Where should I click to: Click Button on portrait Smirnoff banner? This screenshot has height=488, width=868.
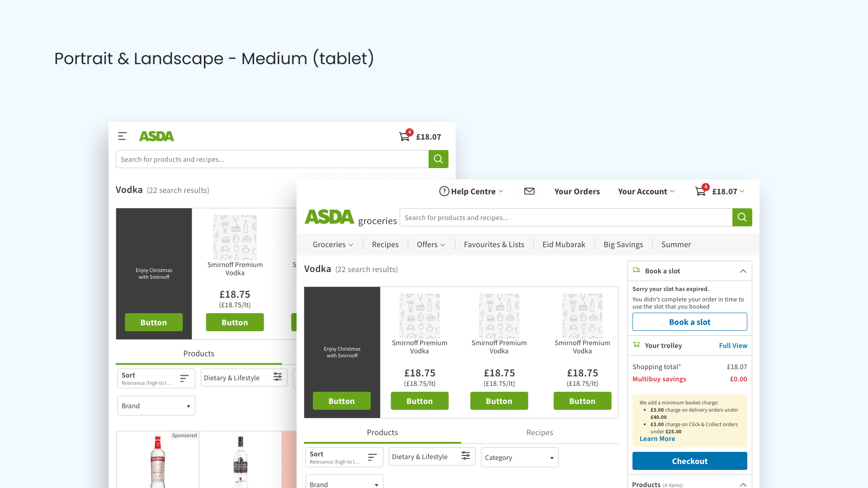click(154, 322)
